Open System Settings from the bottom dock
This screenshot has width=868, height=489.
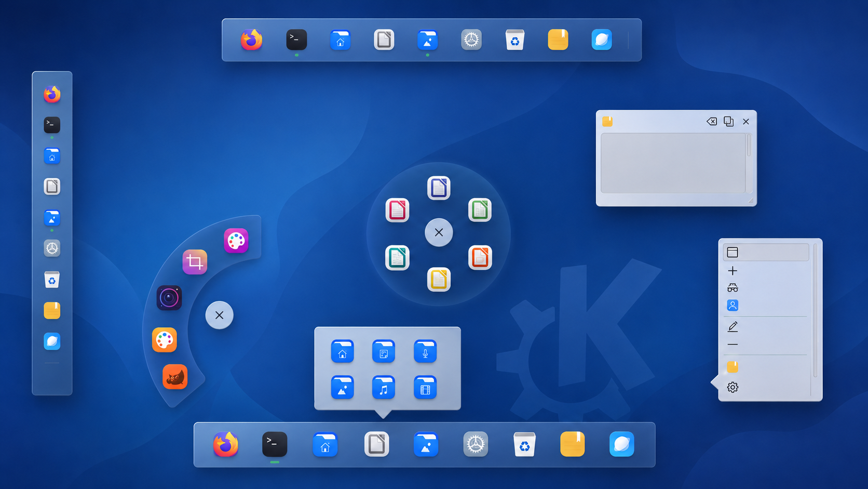point(476,444)
